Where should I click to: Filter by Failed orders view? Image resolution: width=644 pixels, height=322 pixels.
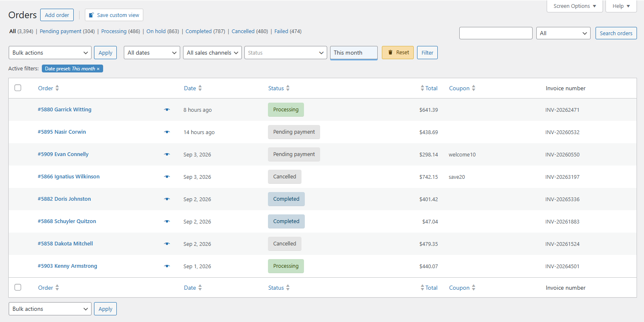point(288,31)
